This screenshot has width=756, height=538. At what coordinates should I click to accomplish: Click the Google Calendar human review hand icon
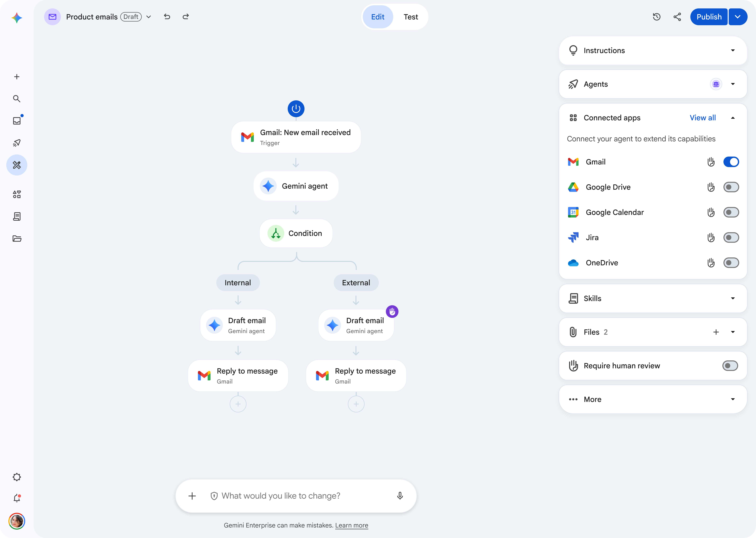point(711,212)
